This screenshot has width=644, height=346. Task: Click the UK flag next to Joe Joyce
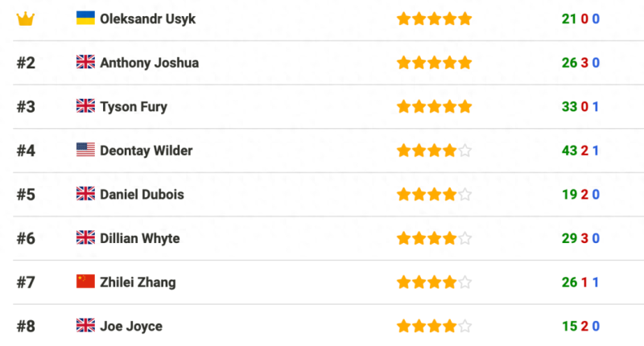[x=85, y=326]
